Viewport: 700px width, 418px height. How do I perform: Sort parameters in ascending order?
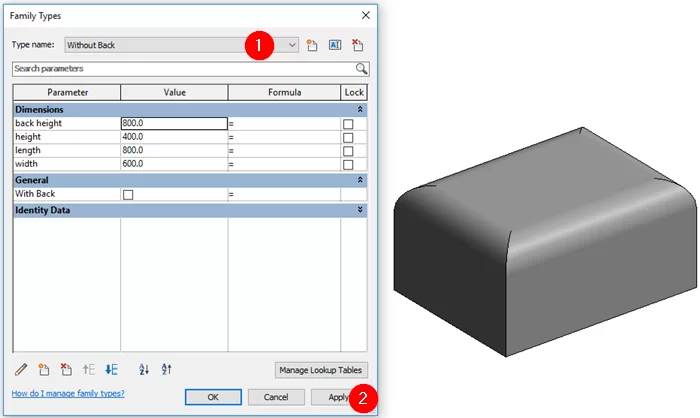pyautogui.click(x=144, y=369)
